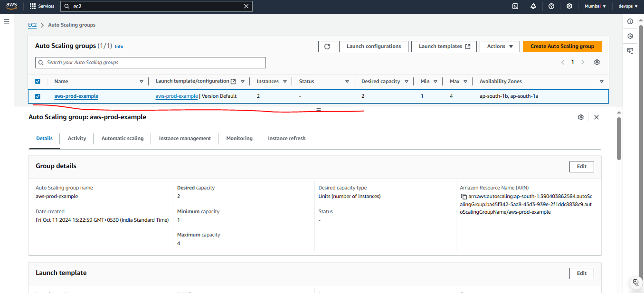This screenshot has width=644, height=293.
Task: Click the split panel resize handle
Action: (319, 110)
